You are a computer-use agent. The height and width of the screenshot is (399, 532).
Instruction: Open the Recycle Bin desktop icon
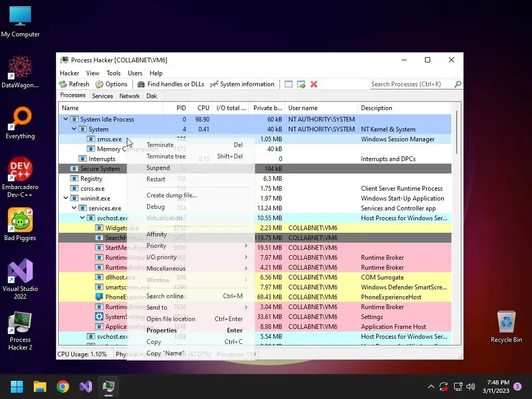click(x=506, y=327)
